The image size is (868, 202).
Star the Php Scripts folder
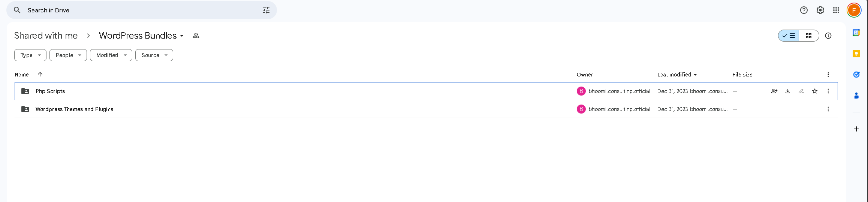pyautogui.click(x=814, y=91)
